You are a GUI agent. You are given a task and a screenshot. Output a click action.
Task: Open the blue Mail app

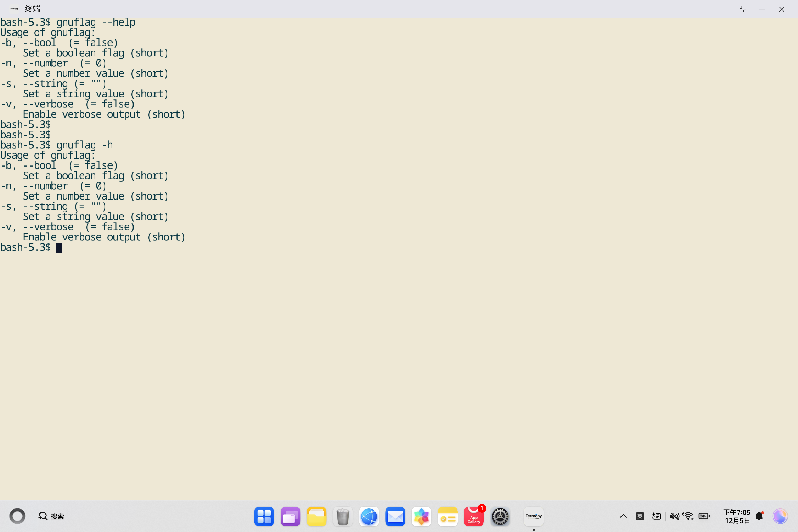tap(395, 516)
